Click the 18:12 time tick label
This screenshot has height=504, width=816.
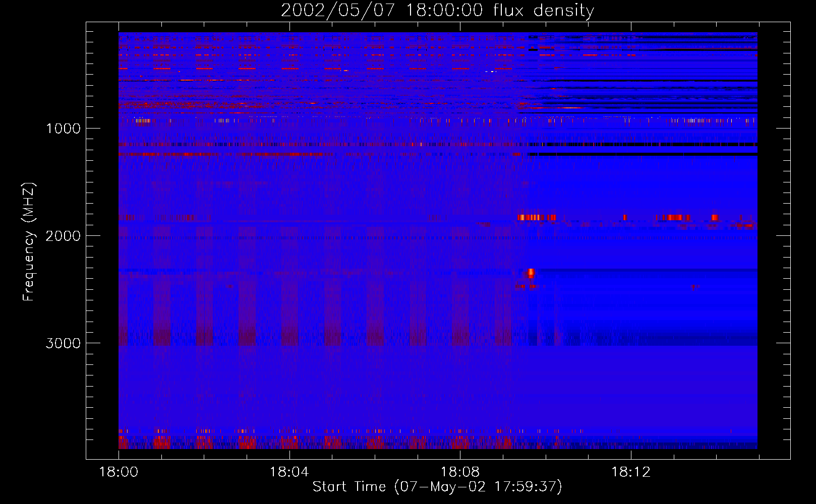point(631,472)
